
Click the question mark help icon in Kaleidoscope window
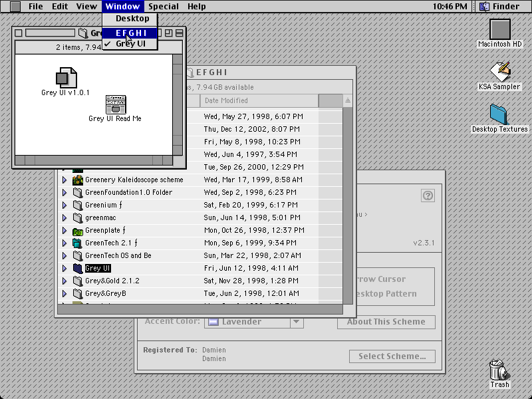click(428, 196)
